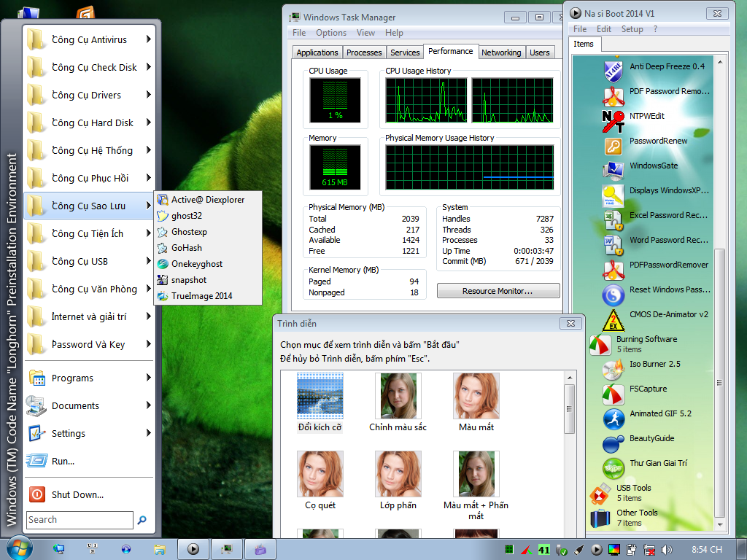
Task: Switch to Processes tab
Action: point(364,52)
